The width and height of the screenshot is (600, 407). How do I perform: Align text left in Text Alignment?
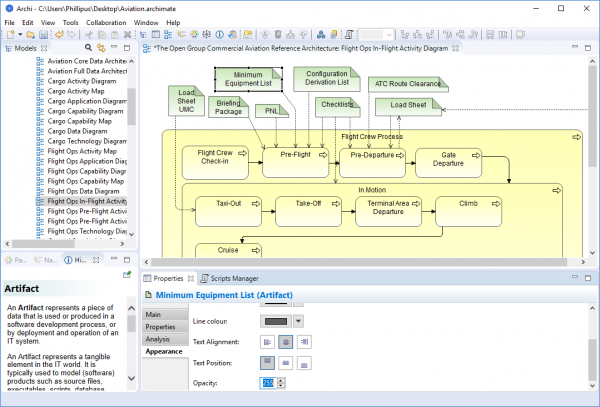[267, 342]
